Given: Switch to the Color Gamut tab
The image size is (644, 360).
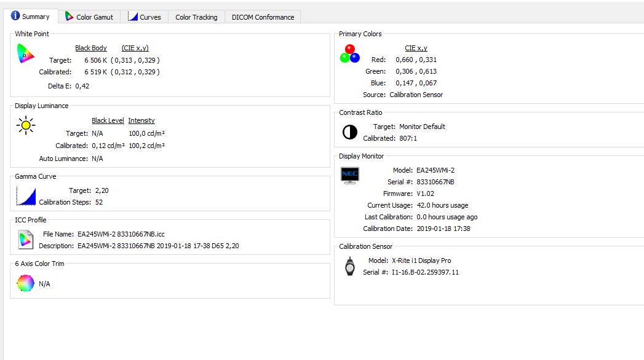Looking at the screenshot, I should click(x=89, y=17).
